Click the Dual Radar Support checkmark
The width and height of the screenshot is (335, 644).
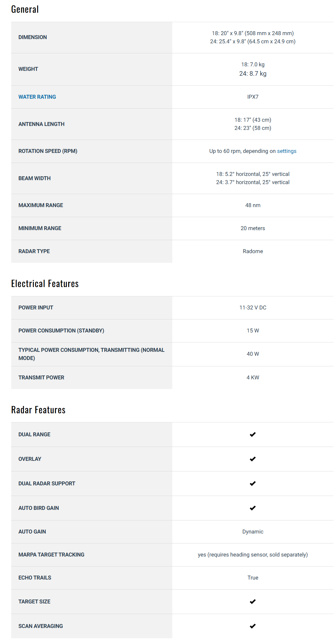(x=253, y=484)
